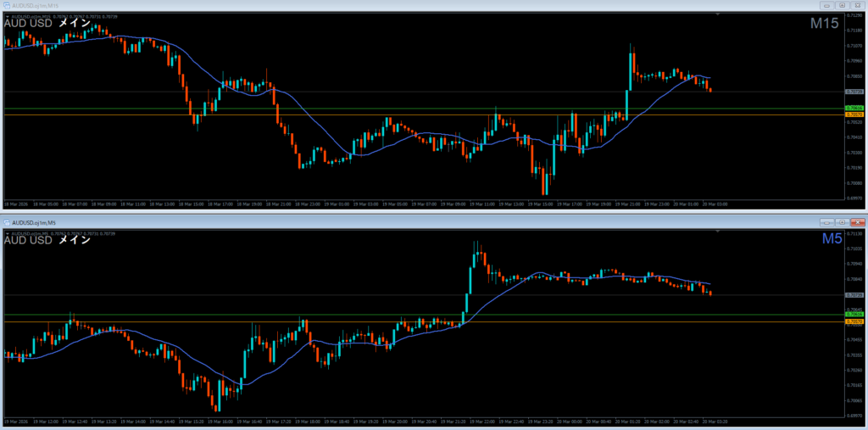Click the large M15 timeframe label
The image size is (868, 430).
[824, 23]
